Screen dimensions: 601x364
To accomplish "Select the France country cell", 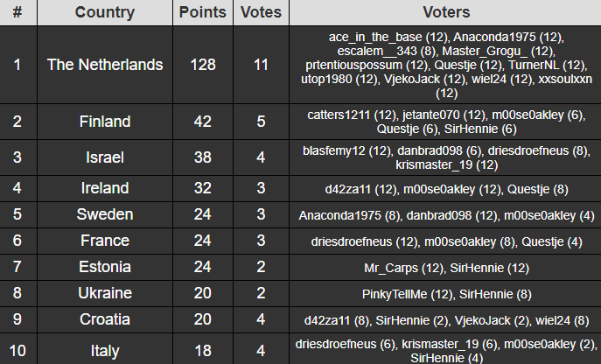I will [105, 241].
